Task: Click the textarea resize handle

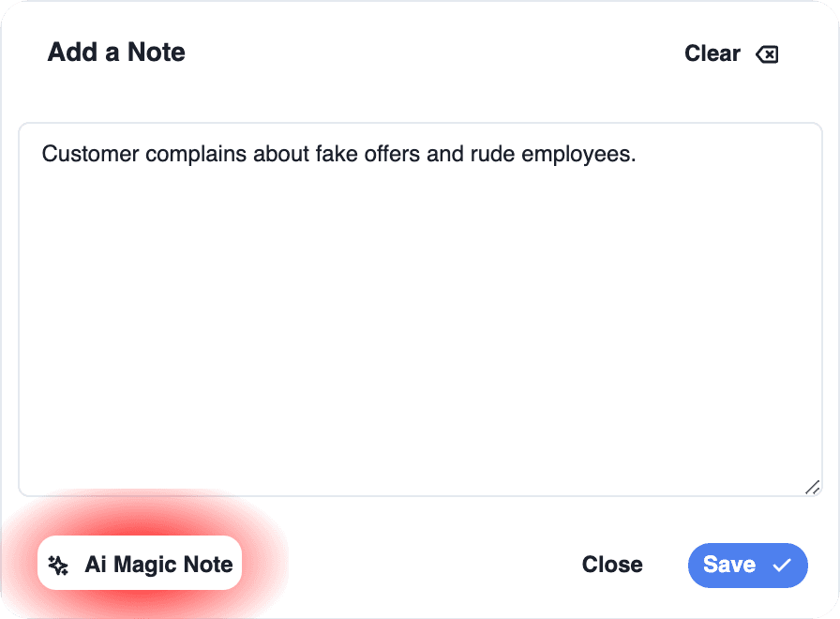Action: (x=812, y=487)
